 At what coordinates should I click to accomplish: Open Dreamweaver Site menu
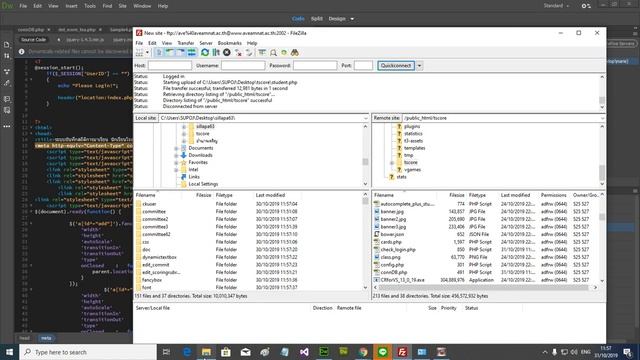click(122, 6)
